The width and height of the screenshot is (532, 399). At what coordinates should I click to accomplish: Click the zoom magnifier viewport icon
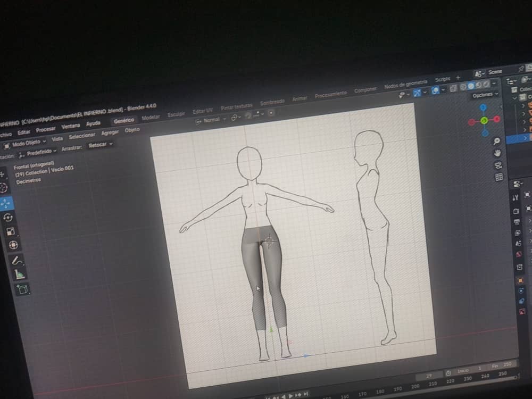(497, 142)
